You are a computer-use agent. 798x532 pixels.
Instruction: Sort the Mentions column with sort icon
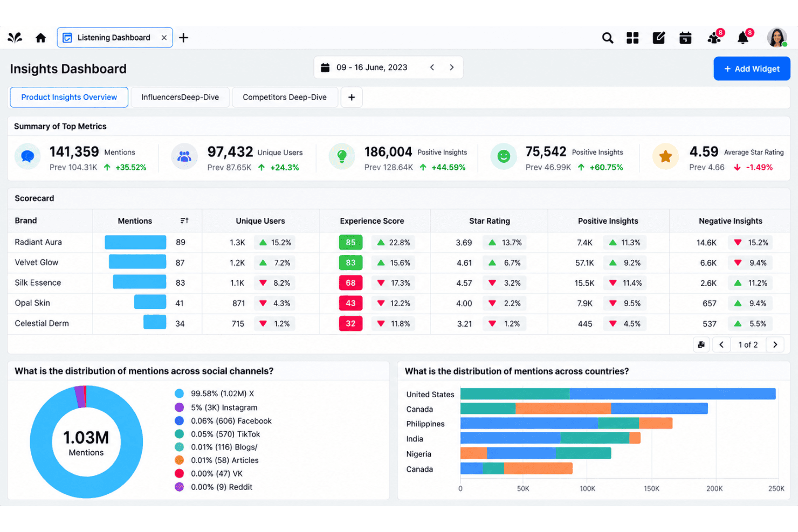184,221
